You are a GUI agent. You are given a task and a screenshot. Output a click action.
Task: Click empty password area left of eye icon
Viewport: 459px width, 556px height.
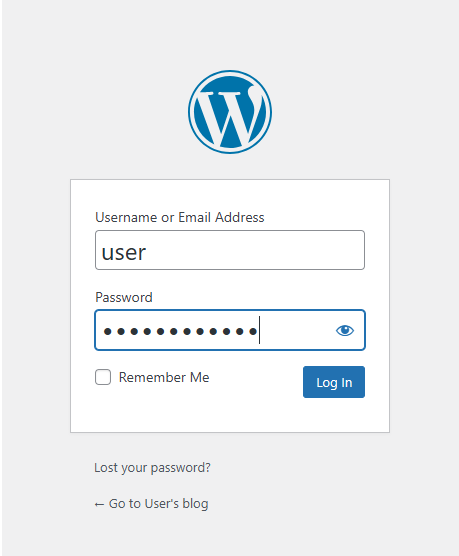point(296,330)
